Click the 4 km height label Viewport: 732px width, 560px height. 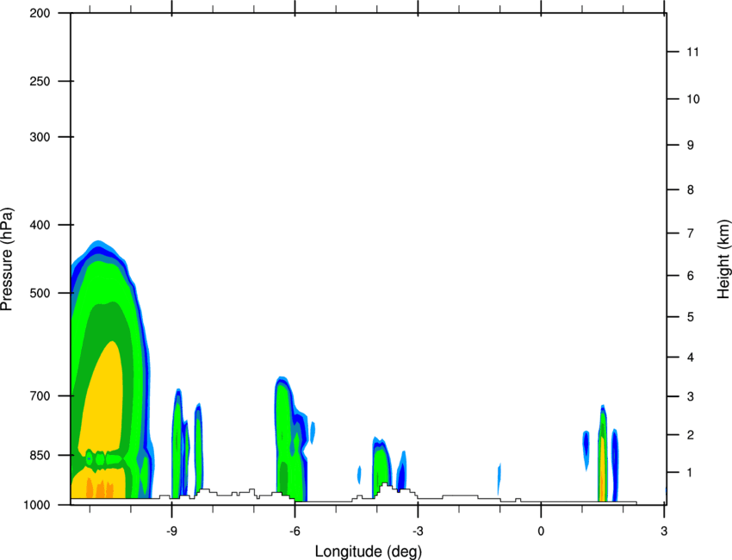pyautogui.click(x=690, y=358)
